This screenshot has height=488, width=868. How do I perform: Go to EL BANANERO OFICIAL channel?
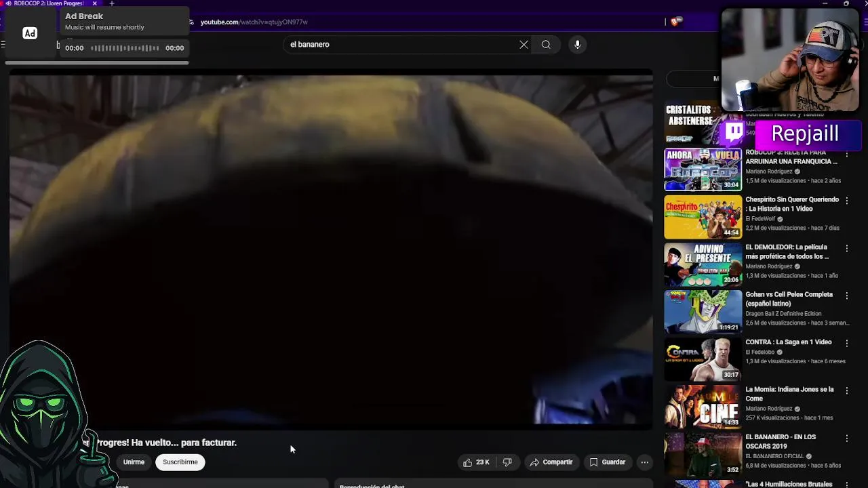(774, 456)
